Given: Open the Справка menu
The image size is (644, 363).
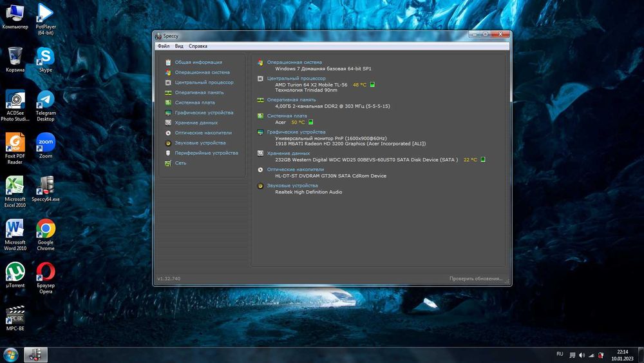Looking at the screenshot, I should pos(198,46).
